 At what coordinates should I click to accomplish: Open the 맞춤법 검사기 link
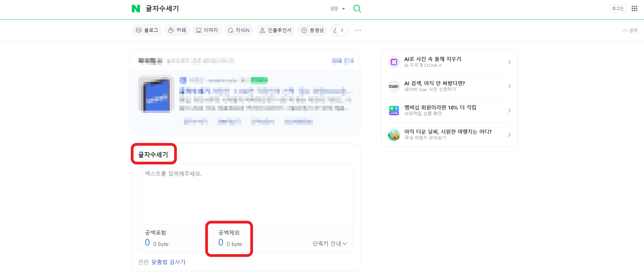click(168, 262)
